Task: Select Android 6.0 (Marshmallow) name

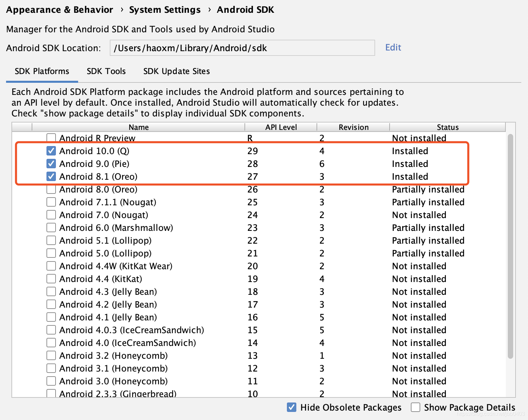Action: (x=116, y=228)
